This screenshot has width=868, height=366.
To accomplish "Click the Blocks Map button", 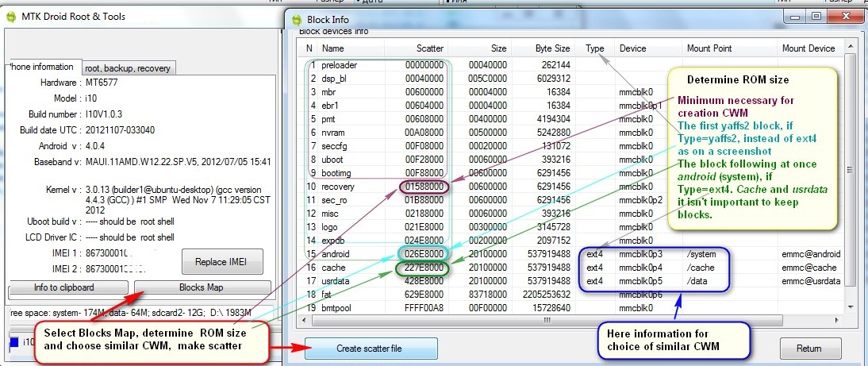I will point(202,287).
